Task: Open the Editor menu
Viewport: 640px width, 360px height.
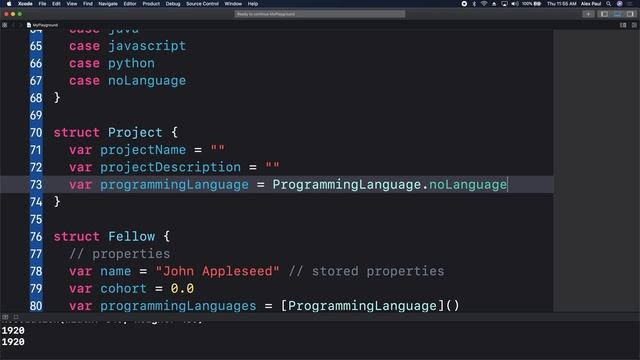Action: (130, 4)
